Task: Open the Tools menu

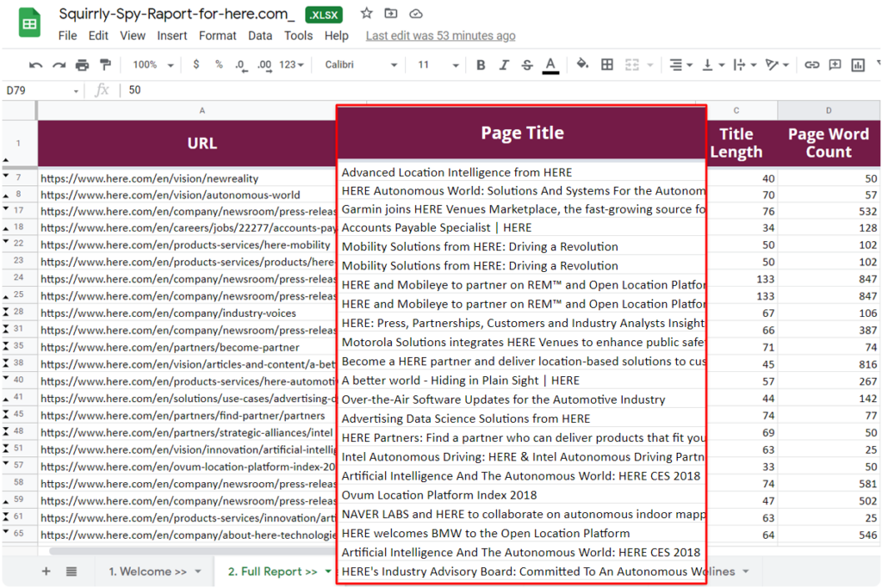Action: click(x=298, y=36)
